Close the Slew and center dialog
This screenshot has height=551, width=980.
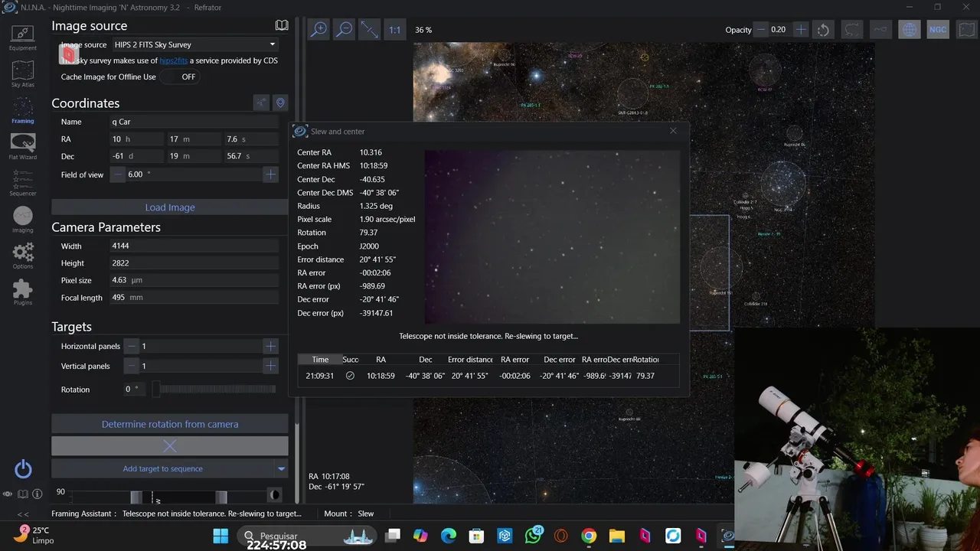click(673, 131)
